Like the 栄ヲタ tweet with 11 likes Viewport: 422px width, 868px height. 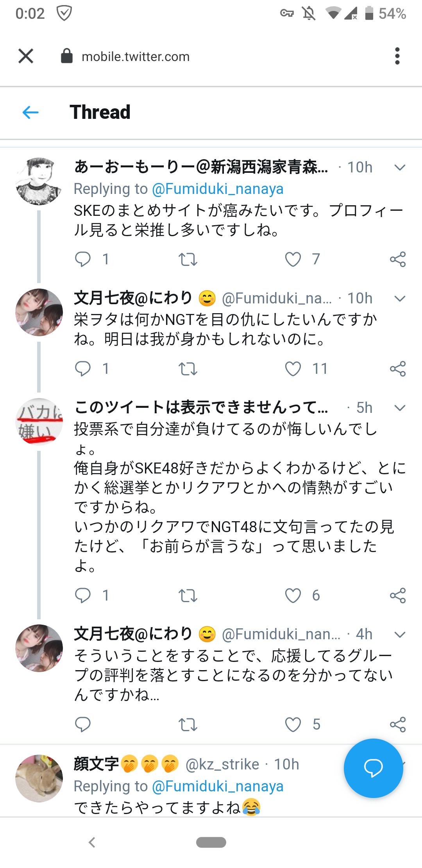293,369
